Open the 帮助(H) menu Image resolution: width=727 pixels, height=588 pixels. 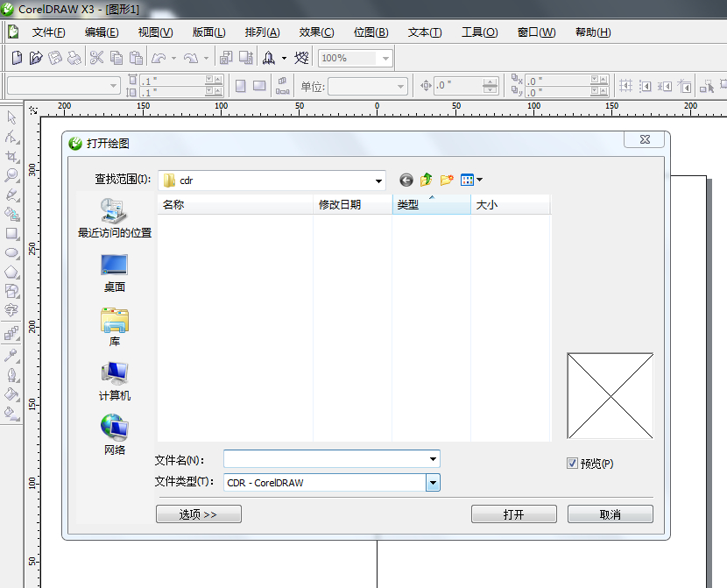point(593,32)
